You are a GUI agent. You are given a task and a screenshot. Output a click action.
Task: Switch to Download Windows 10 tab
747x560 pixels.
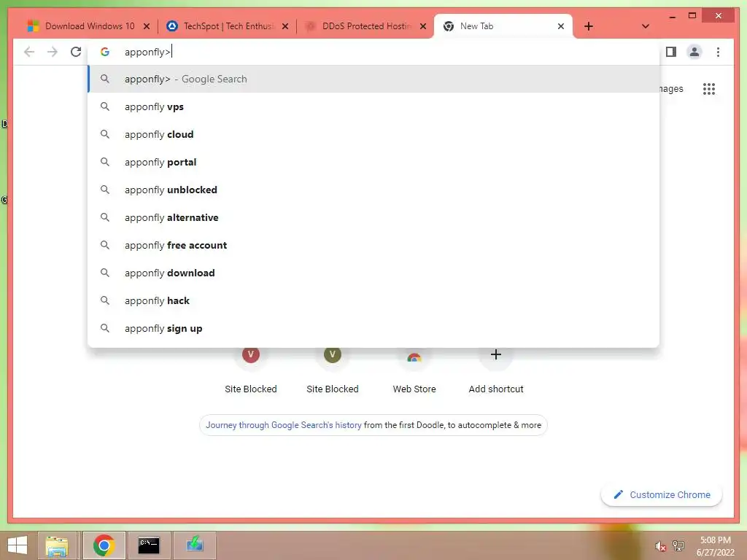(x=90, y=26)
